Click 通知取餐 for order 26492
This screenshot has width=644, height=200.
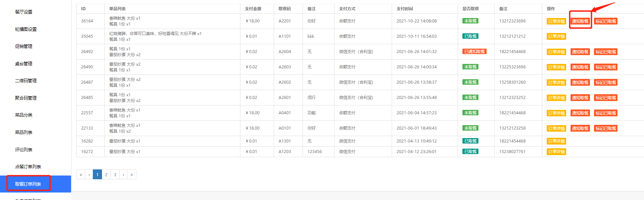pyautogui.click(x=580, y=52)
